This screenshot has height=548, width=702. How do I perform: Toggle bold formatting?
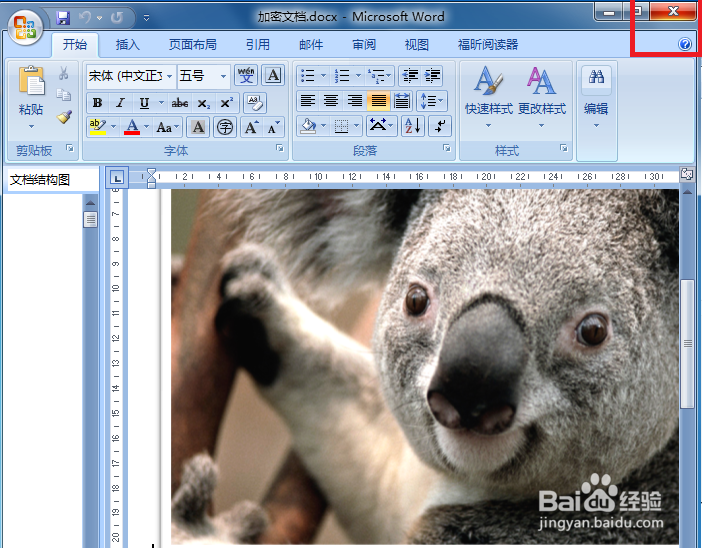coord(97,103)
